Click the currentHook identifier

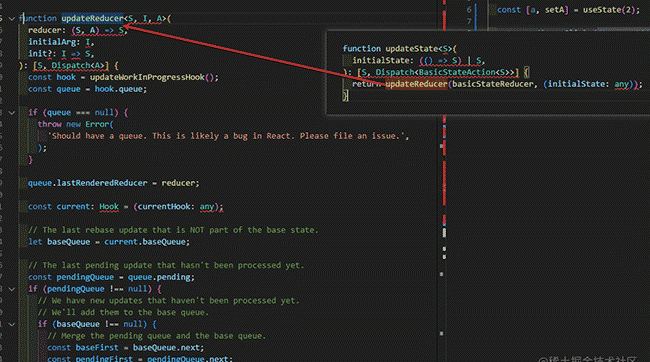coord(164,207)
